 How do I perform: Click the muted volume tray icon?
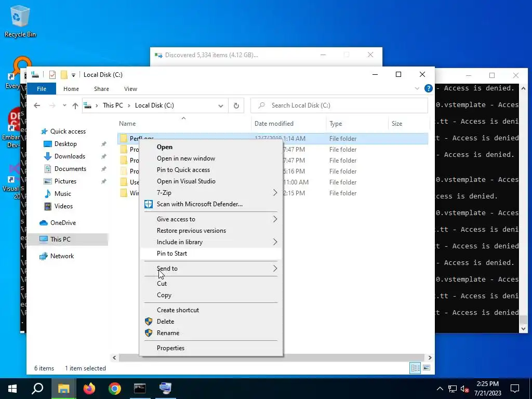click(465, 389)
